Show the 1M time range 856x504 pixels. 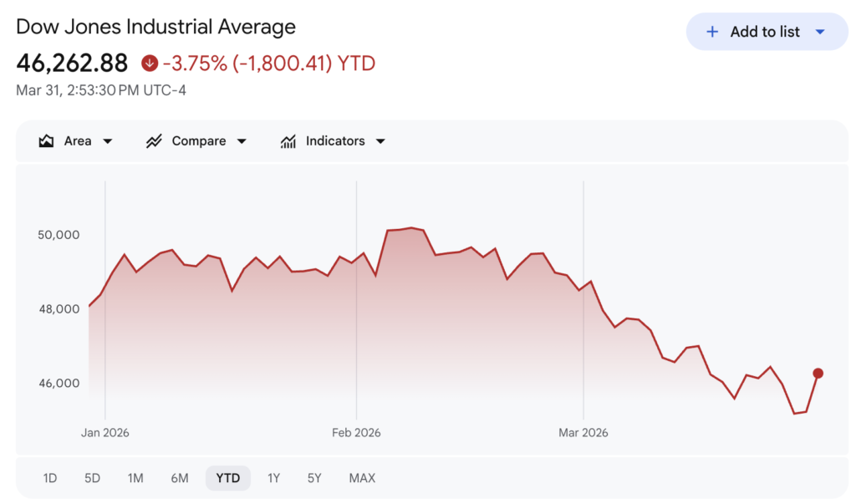(135, 478)
